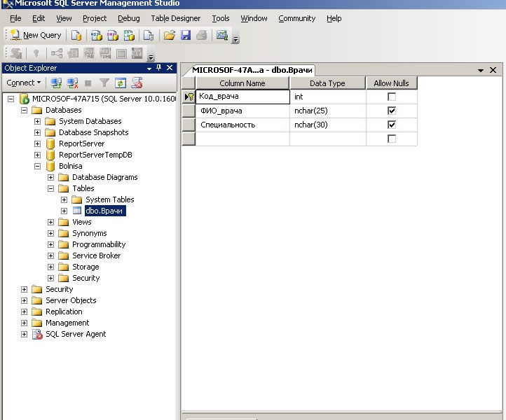Click the Relationships icon in Table Designer toolbar

pos(57,53)
